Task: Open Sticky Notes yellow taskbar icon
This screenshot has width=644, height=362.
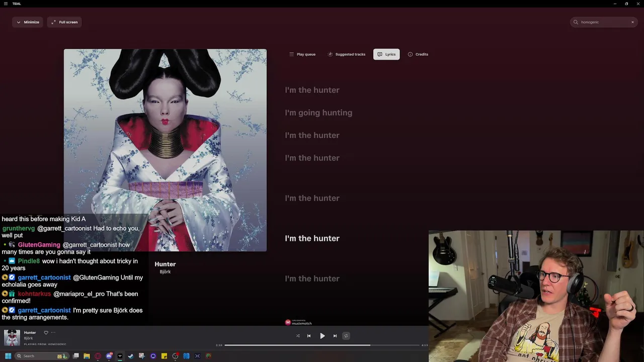Action: coord(164,356)
